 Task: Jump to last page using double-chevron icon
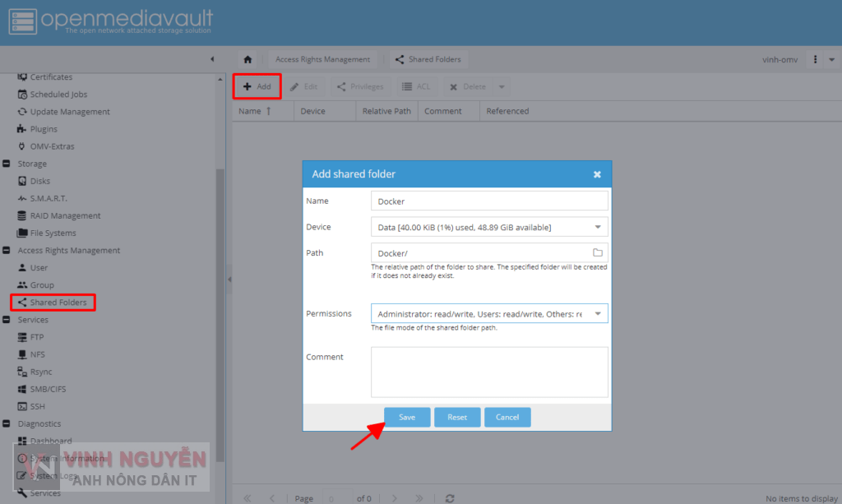(420, 497)
